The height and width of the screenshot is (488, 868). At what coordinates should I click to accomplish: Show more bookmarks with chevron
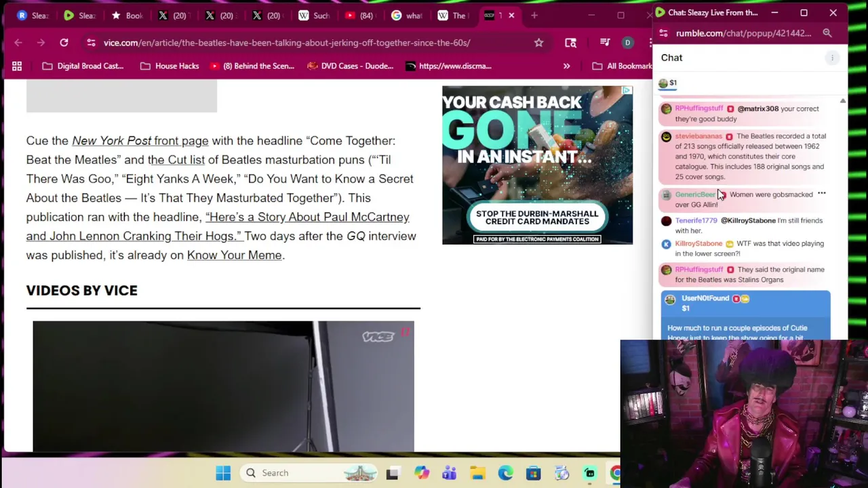pyautogui.click(x=566, y=66)
